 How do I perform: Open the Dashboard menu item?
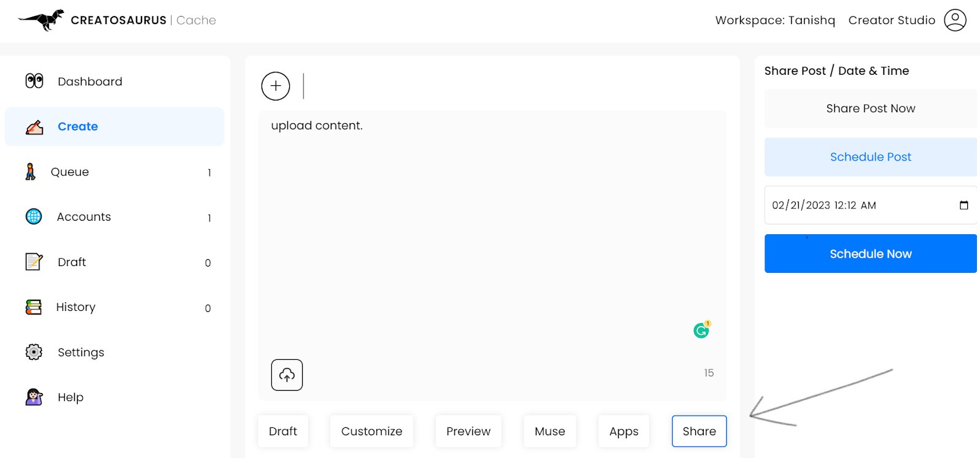pos(115,82)
